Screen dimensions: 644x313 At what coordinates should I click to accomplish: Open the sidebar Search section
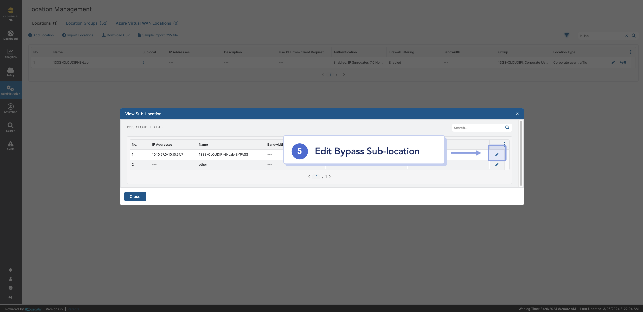pos(11,127)
